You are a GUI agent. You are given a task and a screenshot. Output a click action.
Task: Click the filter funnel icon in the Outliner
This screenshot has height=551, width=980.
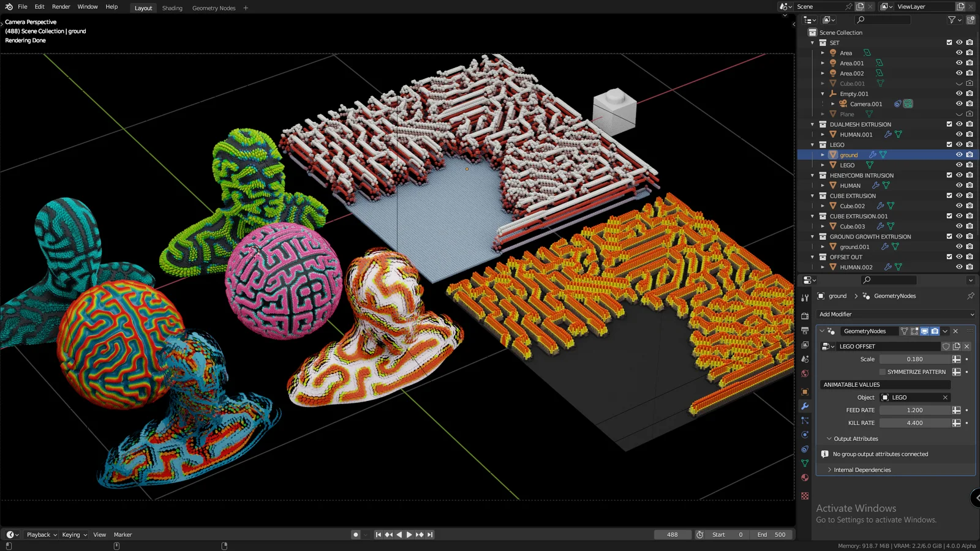point(951,20)
